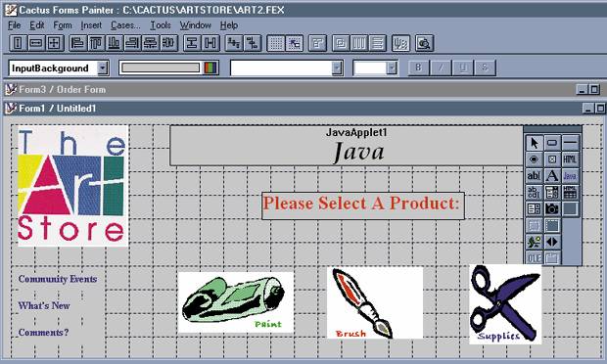Viewport: 607px width, 364px height.
Task: Expand the InputBackground dropdown
Action: coord(102,68)
